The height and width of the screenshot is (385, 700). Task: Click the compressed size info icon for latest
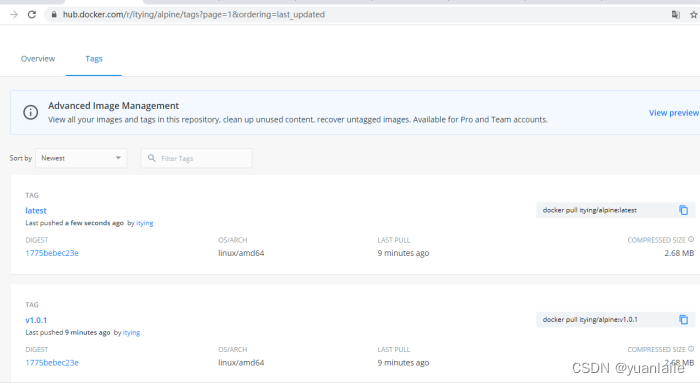point(691,239)
